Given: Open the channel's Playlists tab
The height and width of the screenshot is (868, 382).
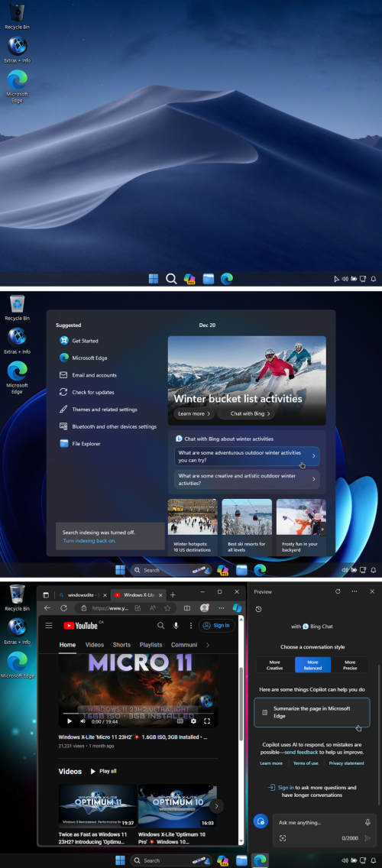Looking at the screenshot, I should point(151,645).
